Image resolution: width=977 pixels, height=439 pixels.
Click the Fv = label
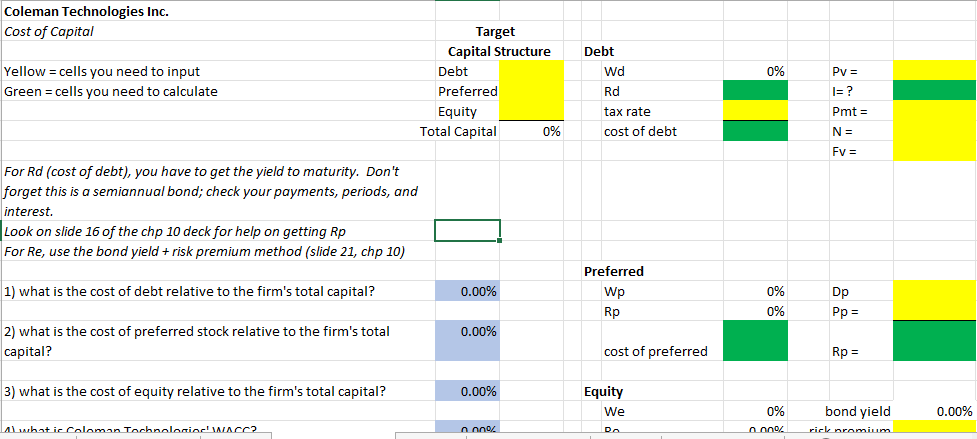pos(843,151)
